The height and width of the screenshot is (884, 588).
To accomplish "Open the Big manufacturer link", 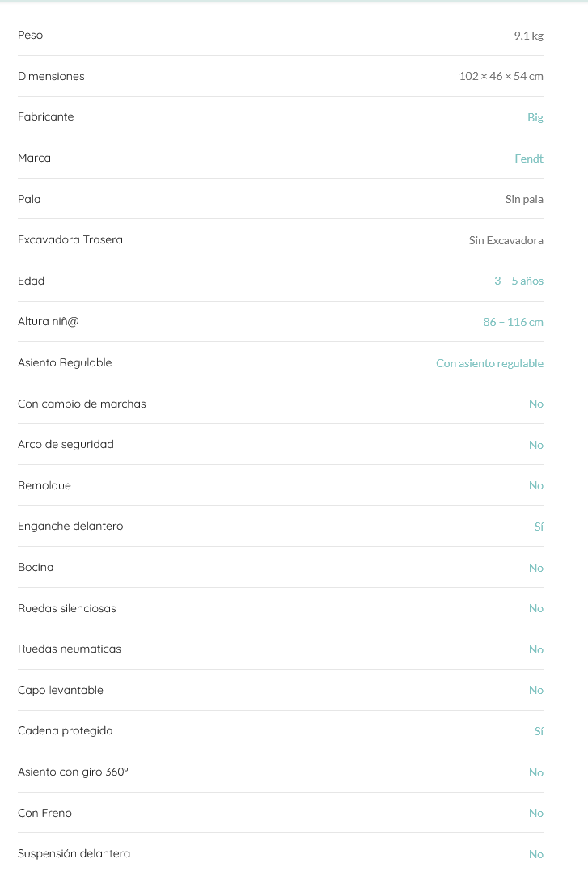I will [535, 117].
